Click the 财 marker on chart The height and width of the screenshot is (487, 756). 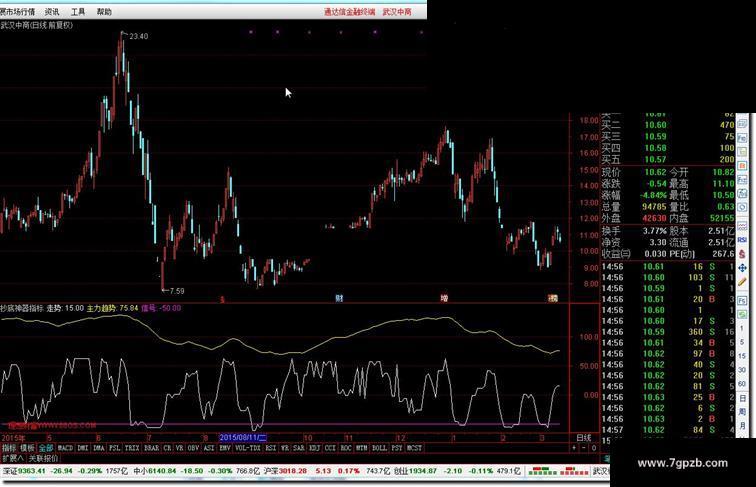coord(339,298)
